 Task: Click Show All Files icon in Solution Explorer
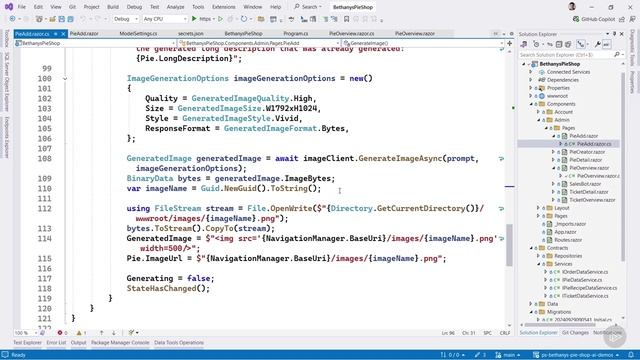click(x=568, y=44)
